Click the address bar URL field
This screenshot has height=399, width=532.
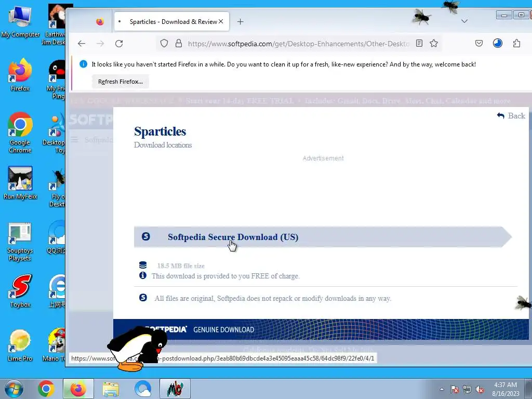tap(299, 44)
